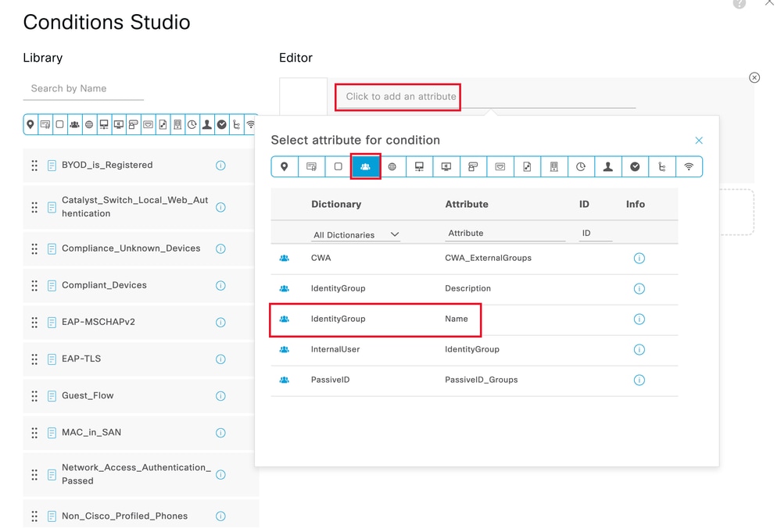Image resolution: width=781 pixels, height=532 pixels.
Task: Select BYOD_is_Registered library condition
Action: pos(139,165)
